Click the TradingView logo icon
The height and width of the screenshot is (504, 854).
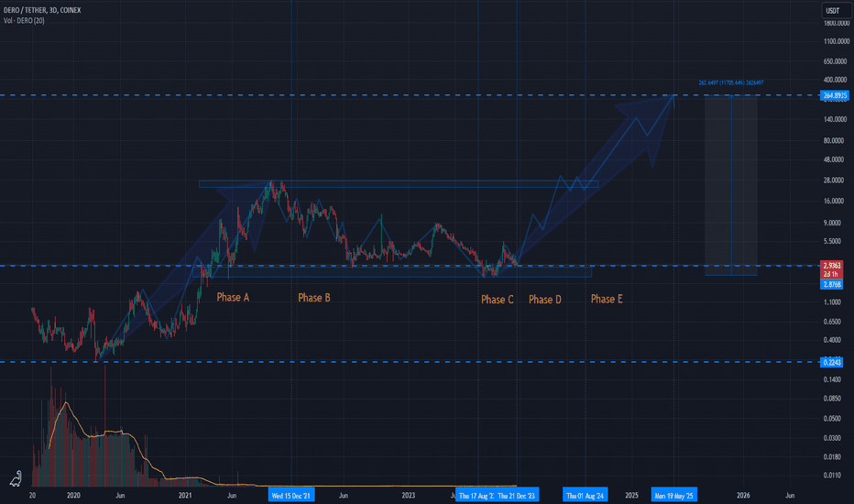click(16, 479)
